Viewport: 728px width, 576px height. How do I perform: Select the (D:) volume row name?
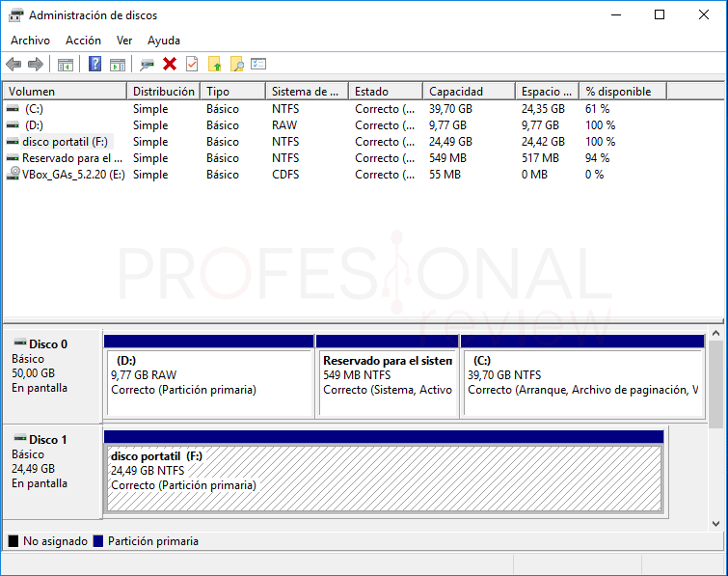(34, 125)
